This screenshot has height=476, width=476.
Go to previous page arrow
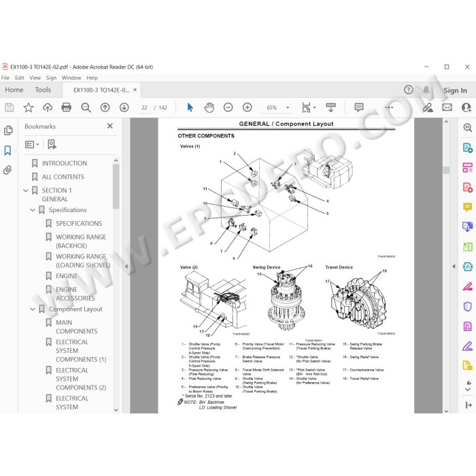click(105, 107)
